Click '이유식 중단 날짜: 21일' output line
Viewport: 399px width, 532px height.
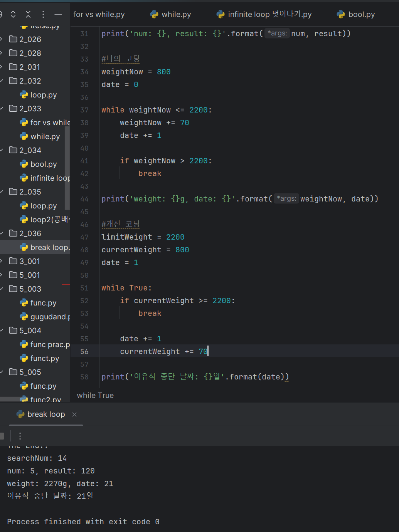pos(50,496)
